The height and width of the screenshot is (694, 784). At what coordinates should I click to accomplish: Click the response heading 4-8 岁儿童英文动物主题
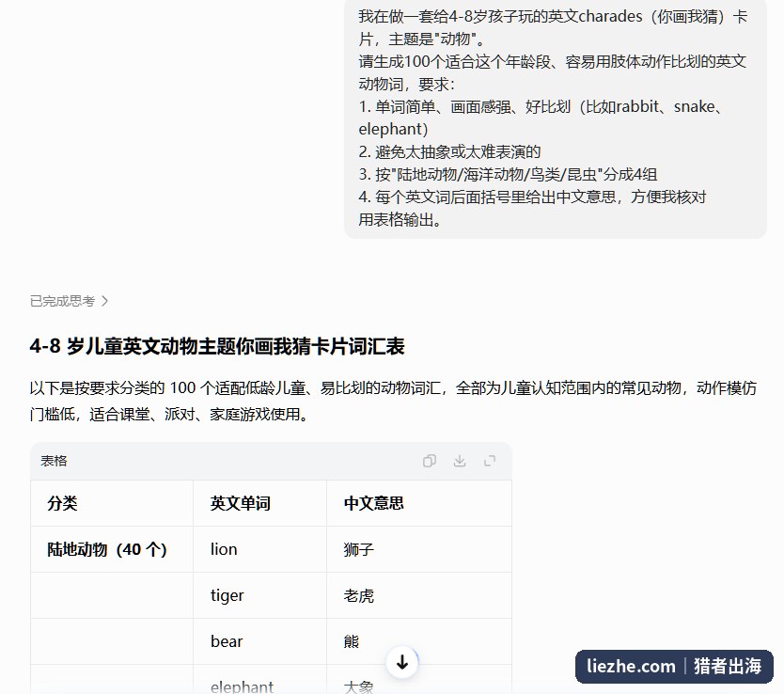click(x=217, y=346)
